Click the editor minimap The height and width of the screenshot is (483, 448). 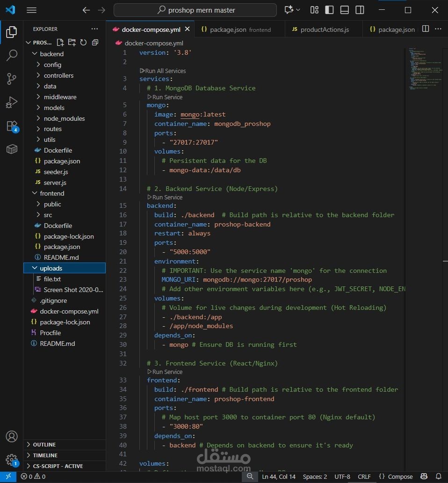(x=425, y=68)
